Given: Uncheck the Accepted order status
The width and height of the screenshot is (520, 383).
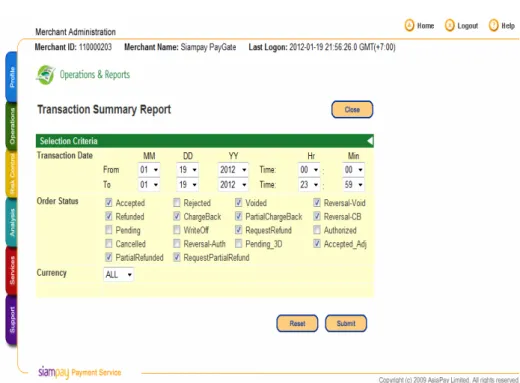Looking at the screenshot, I should [x=109, y=203].
